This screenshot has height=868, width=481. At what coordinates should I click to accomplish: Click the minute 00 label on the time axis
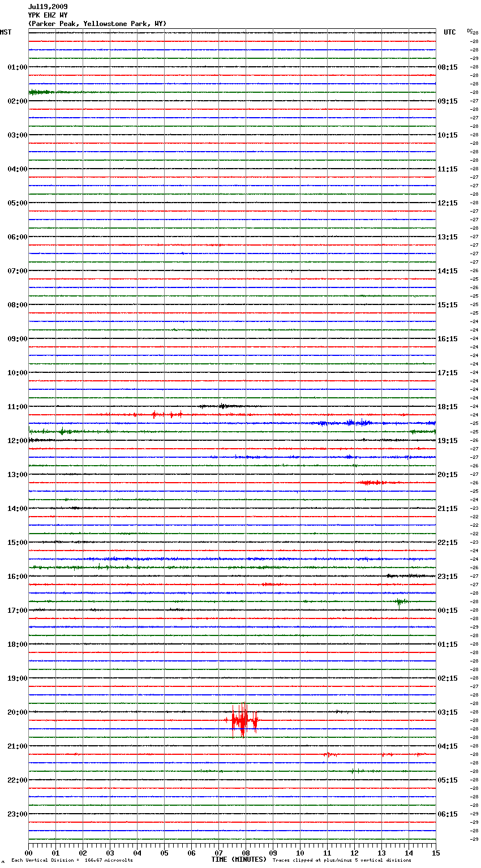click(28, 853)
